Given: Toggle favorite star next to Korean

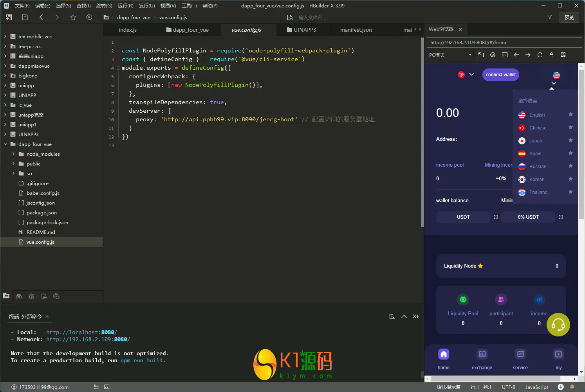Looking at the screenshot, I should 571,179.
